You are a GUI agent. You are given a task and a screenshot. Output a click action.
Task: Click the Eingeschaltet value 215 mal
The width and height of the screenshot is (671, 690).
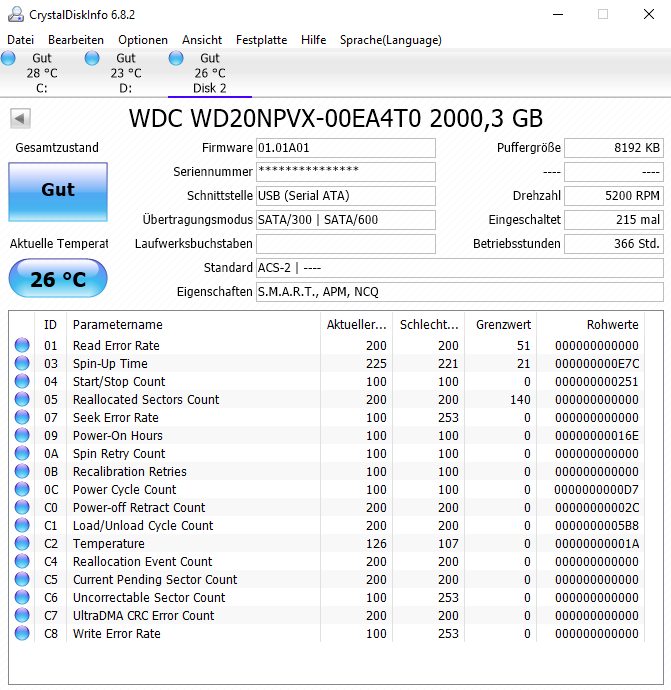614,220
